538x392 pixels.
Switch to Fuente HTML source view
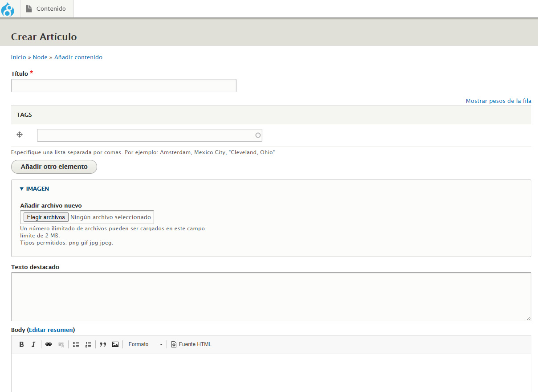click(192, 344)
